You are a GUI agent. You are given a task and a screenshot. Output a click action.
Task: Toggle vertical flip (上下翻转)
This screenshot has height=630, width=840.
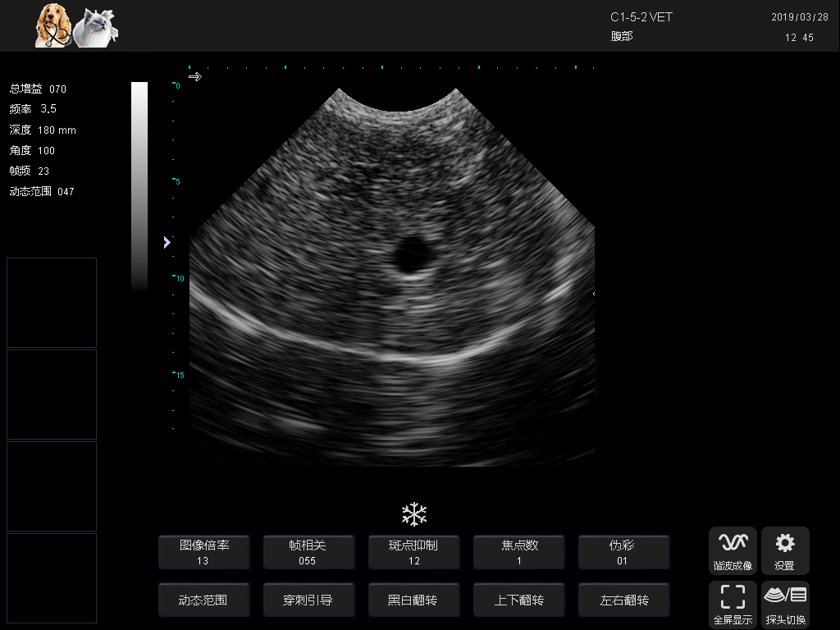(x=518, y=600)
